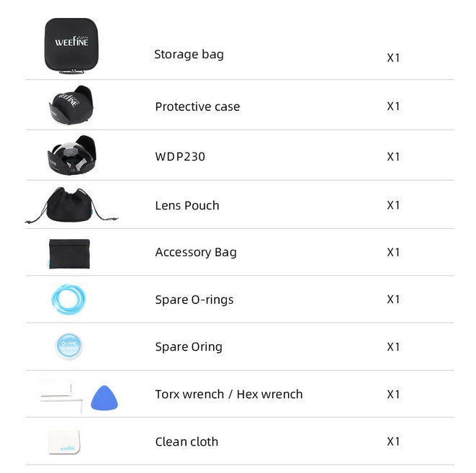Click the X1 quantity beside Storage bag
The width and height of the screenshot is (476, 473).
pyautogui.click(x=393, y=58)
